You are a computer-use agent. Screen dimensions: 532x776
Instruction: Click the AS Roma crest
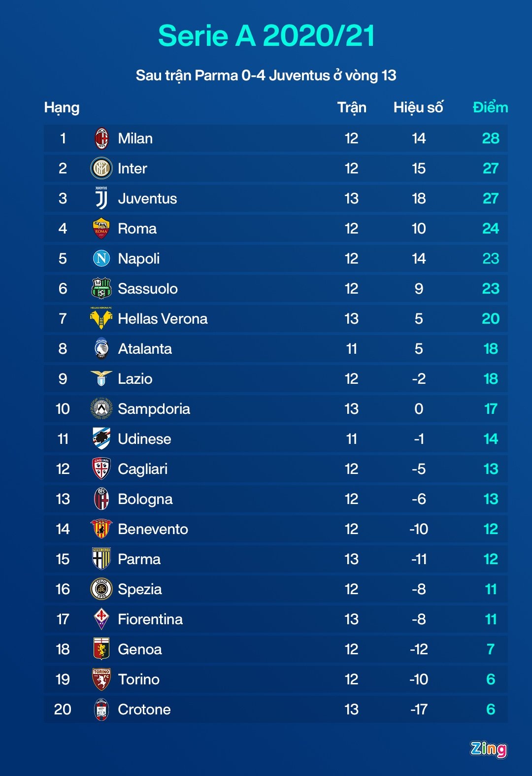point(101,229)
